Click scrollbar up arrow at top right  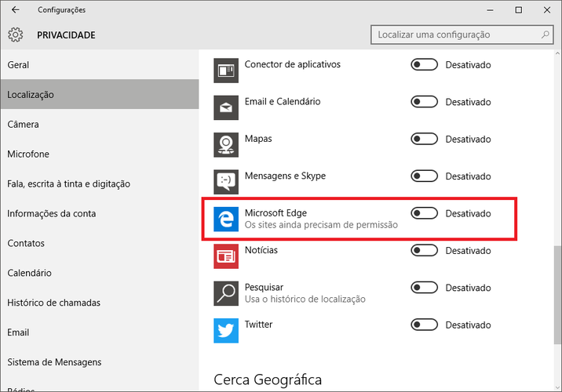pos(558,53)
